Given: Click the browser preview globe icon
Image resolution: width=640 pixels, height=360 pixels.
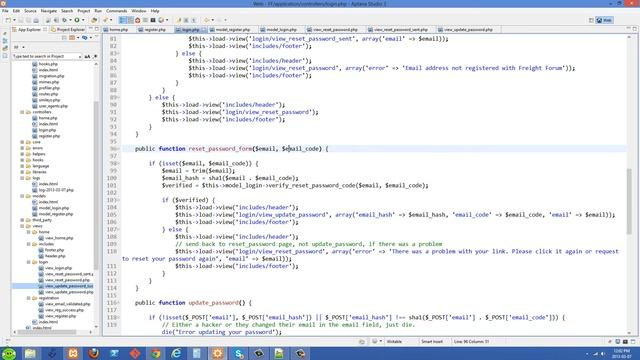Looking at the screenshot, I should tap(161, 20).
